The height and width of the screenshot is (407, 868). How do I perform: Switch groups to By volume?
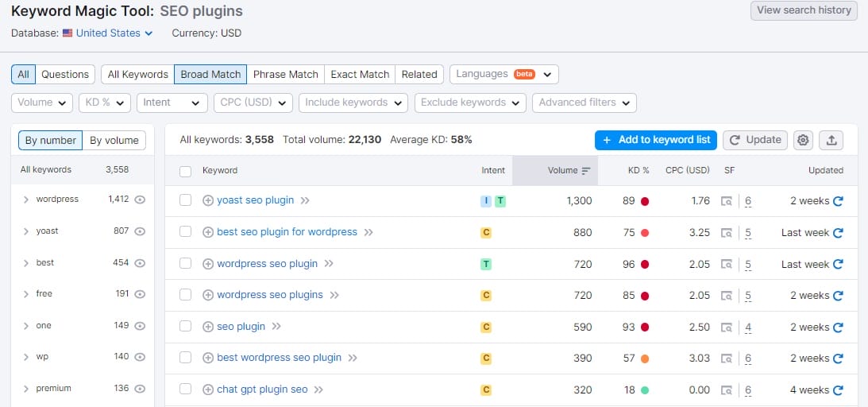[x=114, y=140]
